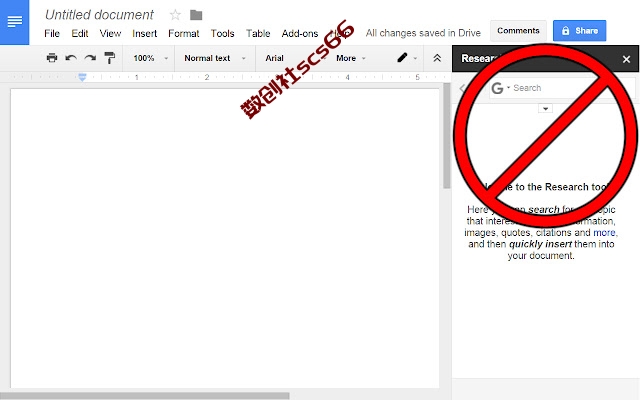
Task: Move document using the folder icon
Action: pos(196,15)
